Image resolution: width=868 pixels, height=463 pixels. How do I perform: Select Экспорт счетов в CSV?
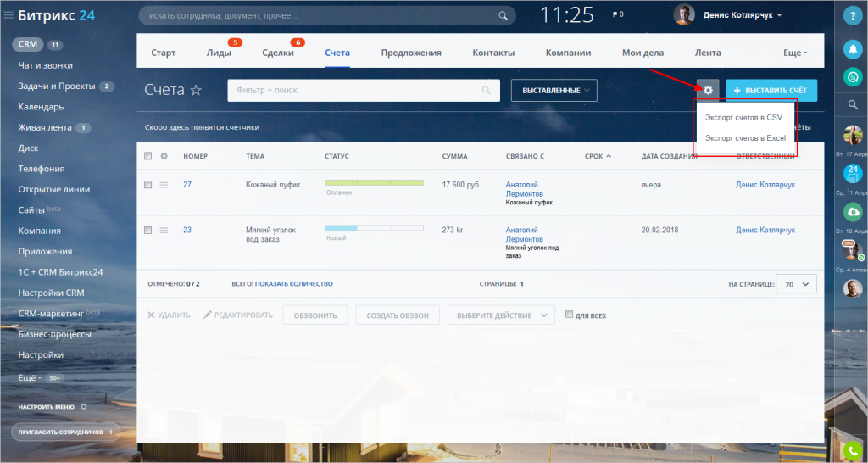pos(744,117)
